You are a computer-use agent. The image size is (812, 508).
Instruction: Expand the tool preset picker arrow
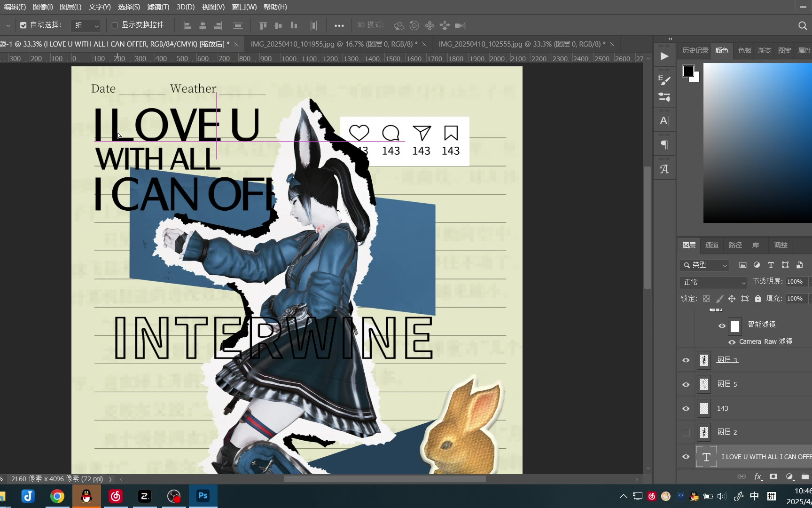(8, 25)
